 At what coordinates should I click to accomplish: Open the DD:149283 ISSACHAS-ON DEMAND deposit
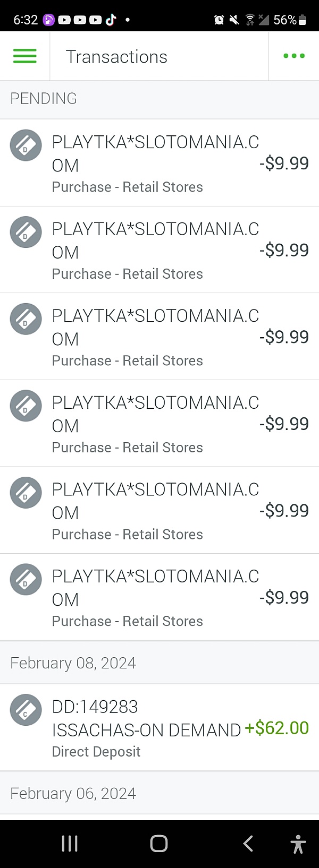[159, 727]
